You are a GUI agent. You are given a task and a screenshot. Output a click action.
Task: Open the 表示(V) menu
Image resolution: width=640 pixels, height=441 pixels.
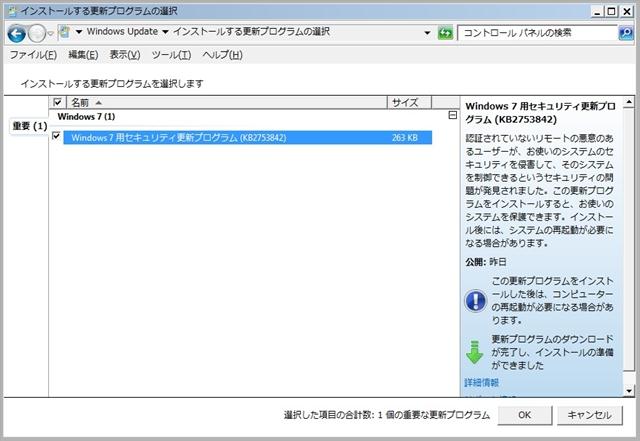[x=124, y=55]
